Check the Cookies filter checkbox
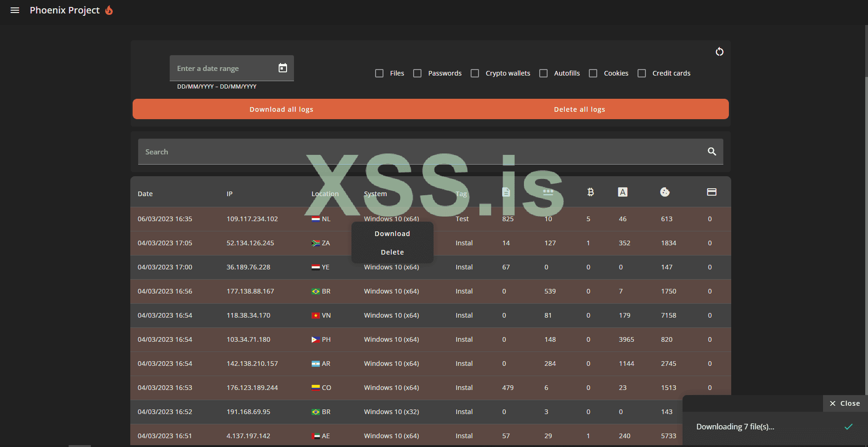This screenshot has width=868, height=447. click(593, 73)
